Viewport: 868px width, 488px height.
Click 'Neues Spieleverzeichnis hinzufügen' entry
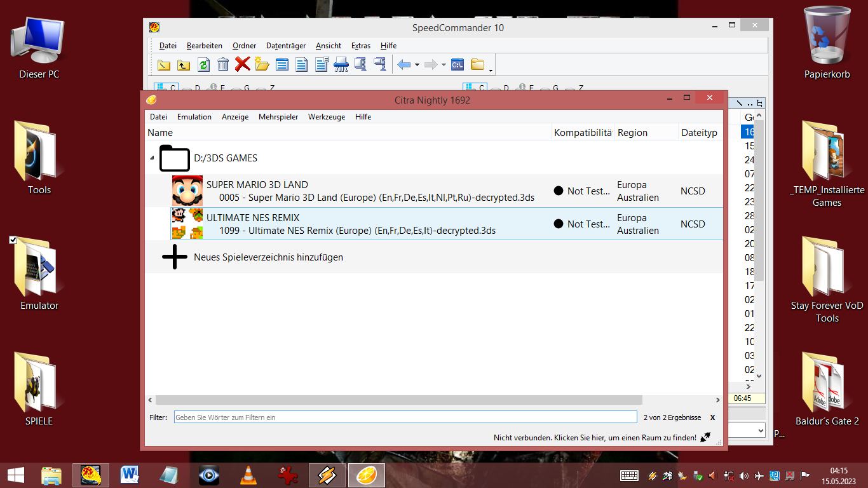[268, 257]
